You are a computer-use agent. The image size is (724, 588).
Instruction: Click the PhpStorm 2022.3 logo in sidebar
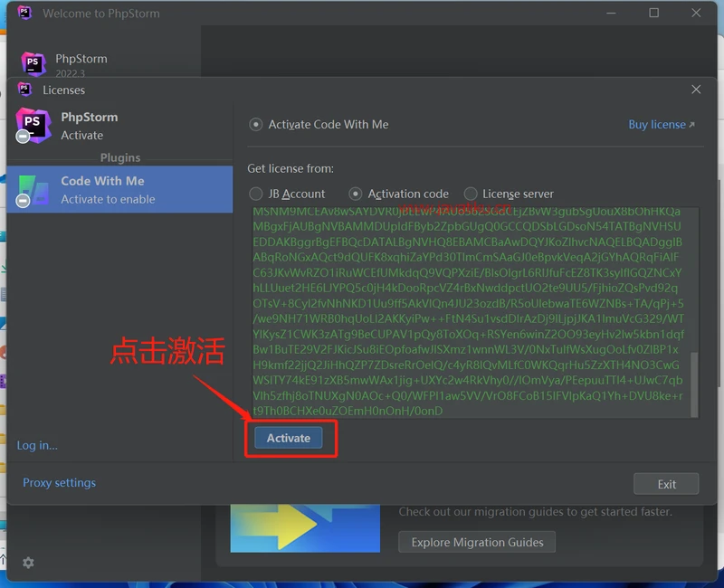tap(33, 64)
